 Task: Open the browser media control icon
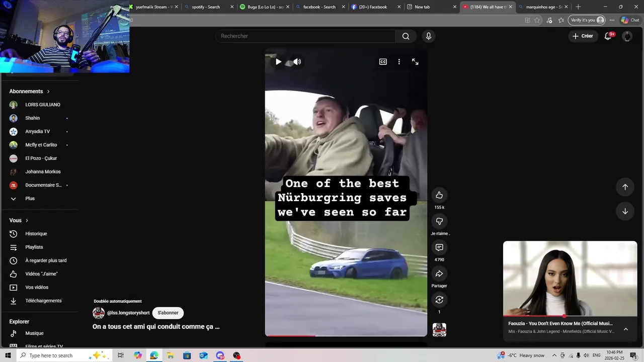point(549,20)
